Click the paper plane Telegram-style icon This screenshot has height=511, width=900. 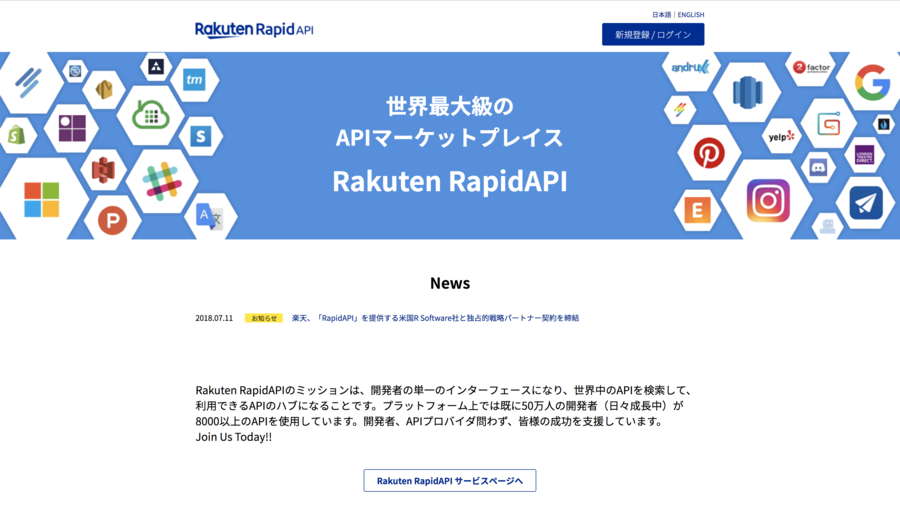coord(866,203)
